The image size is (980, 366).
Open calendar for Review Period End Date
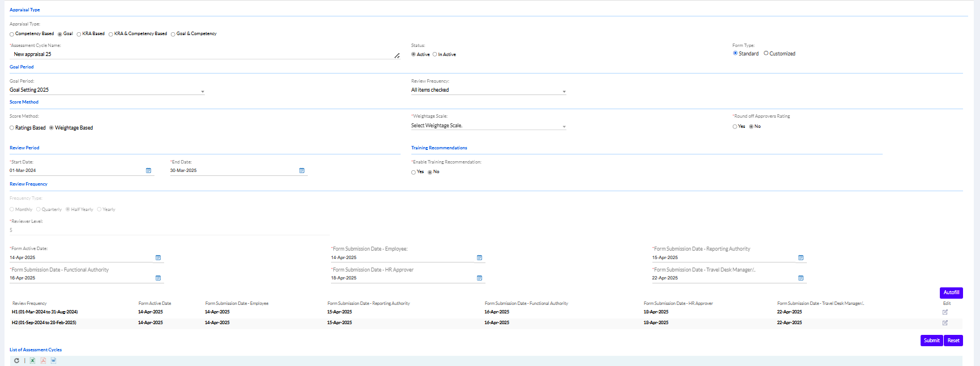point(302,170)
